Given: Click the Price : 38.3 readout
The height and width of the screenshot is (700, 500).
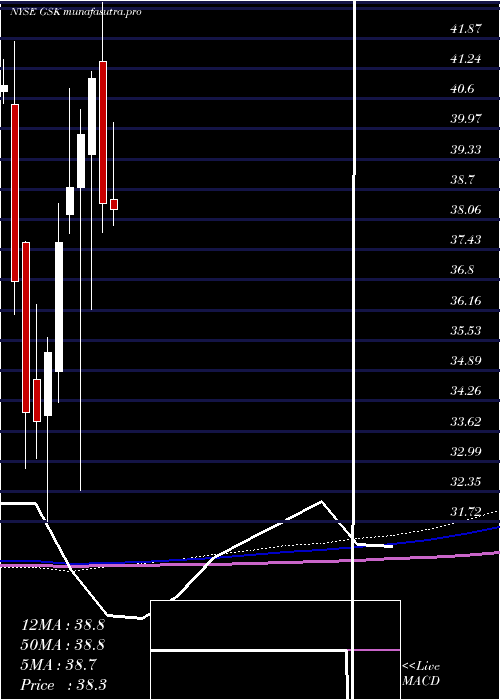Looking at the screenshot, I should click(63, 685).
